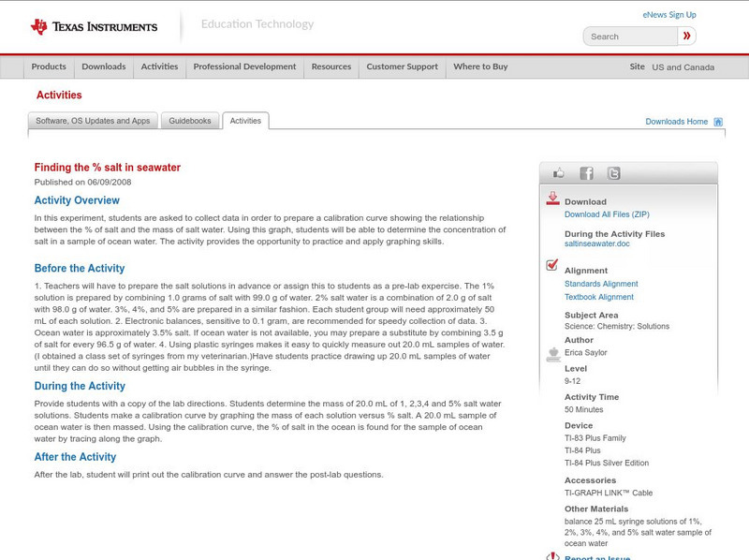Submit search with the red arrows button
The width and height of the screenshot is (749, 560).
point(686,36)
